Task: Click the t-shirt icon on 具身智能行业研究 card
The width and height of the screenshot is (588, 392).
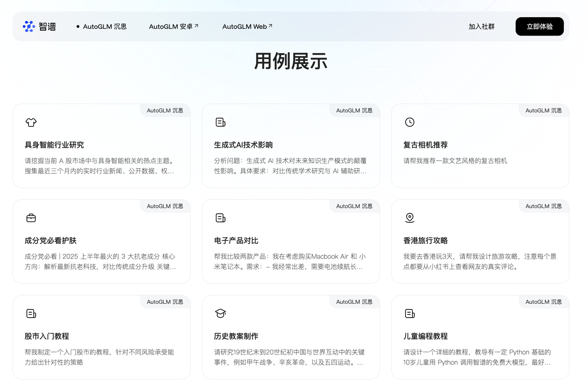Action: pyautogui.click(x=31, y=122)
